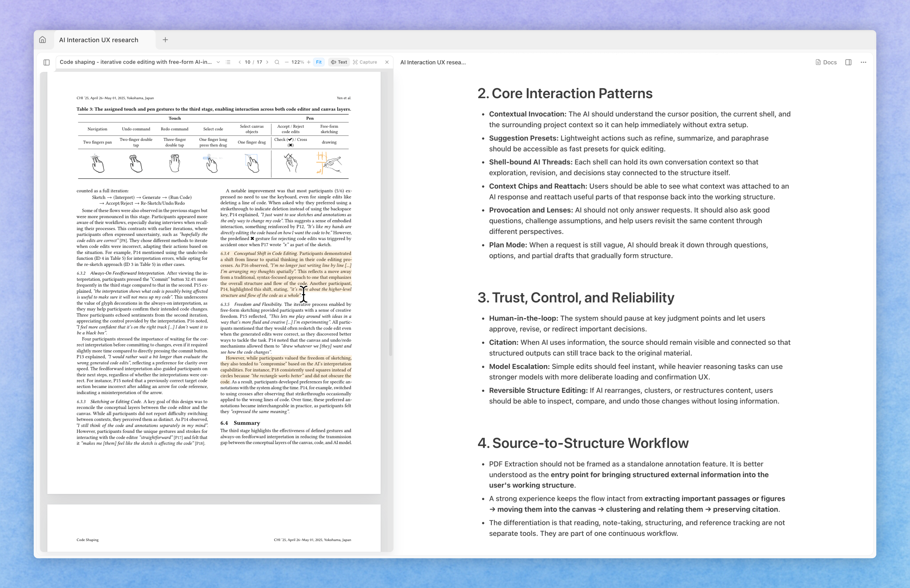Enable Fit zoom mode

tap(319, 62)
